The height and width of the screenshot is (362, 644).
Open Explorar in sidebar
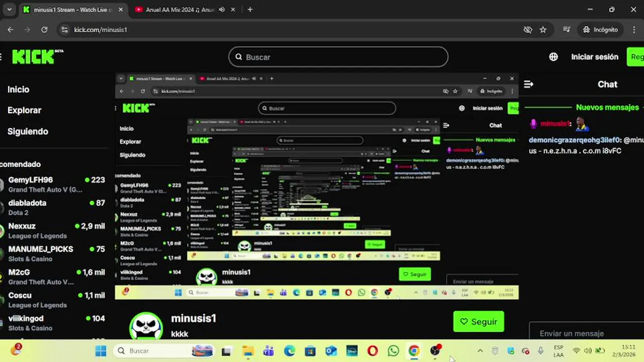24,110
